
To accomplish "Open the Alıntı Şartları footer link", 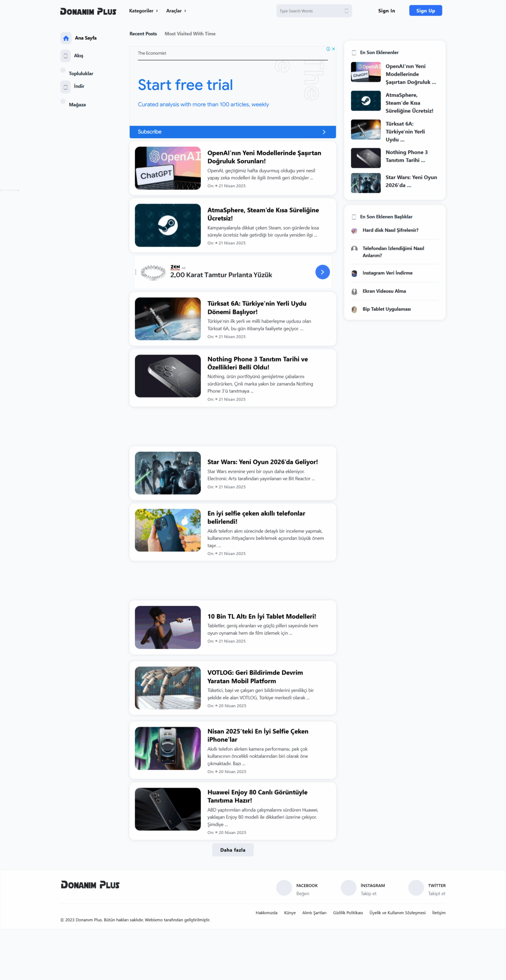I will pos(314,913).
